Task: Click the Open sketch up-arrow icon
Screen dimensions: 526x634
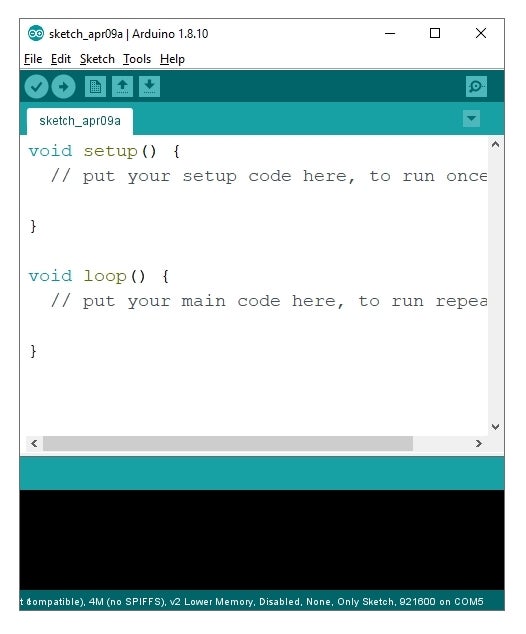Action: (x=123, y=87)
